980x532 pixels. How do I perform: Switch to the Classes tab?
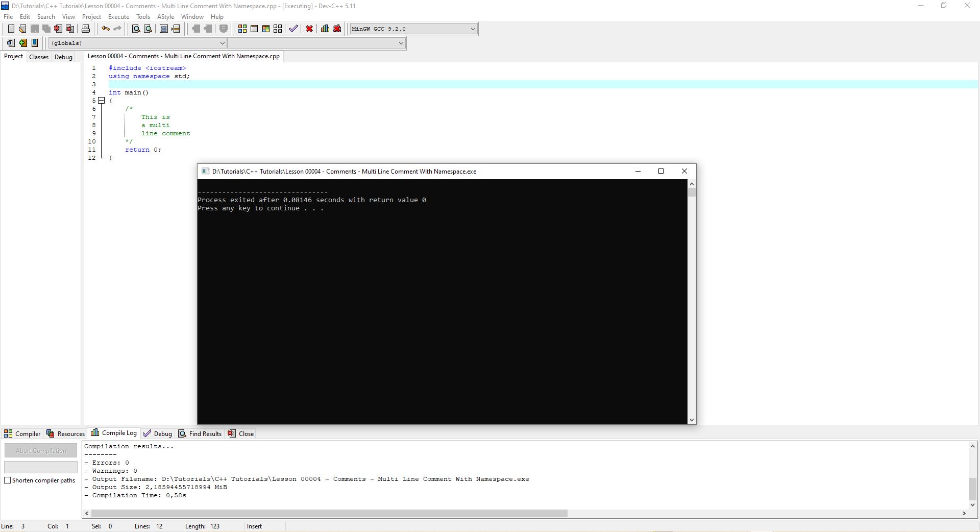coord(39,57)
